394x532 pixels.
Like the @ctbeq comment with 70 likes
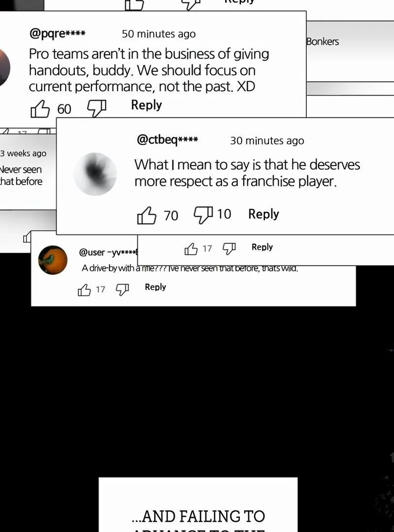click(147, 215)
